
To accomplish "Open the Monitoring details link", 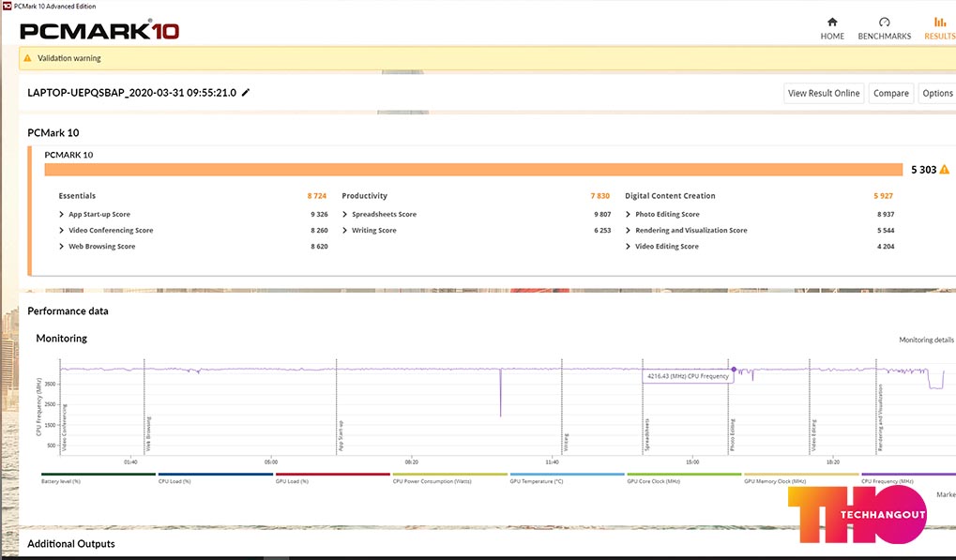I will (x=926, y=340).
